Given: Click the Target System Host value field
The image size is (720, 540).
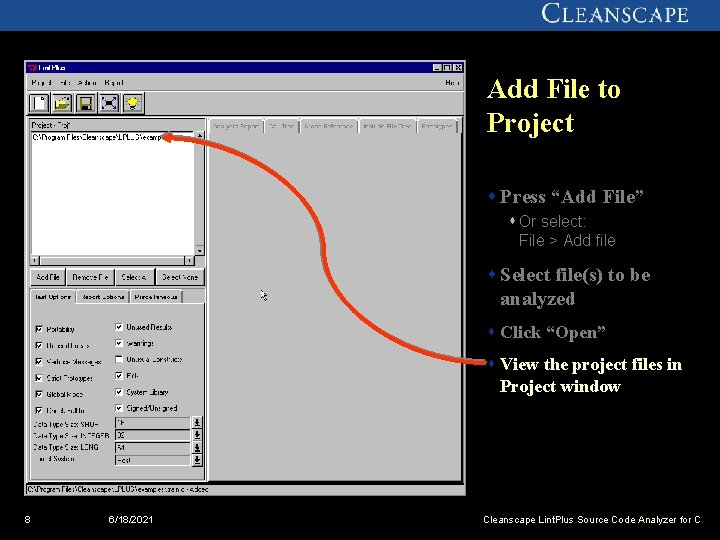Looking at the screenshot, I should click(153, 460).
